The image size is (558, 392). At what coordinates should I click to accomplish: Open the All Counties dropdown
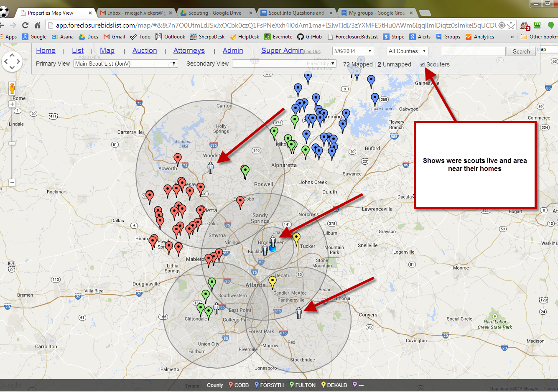(407, 51)
